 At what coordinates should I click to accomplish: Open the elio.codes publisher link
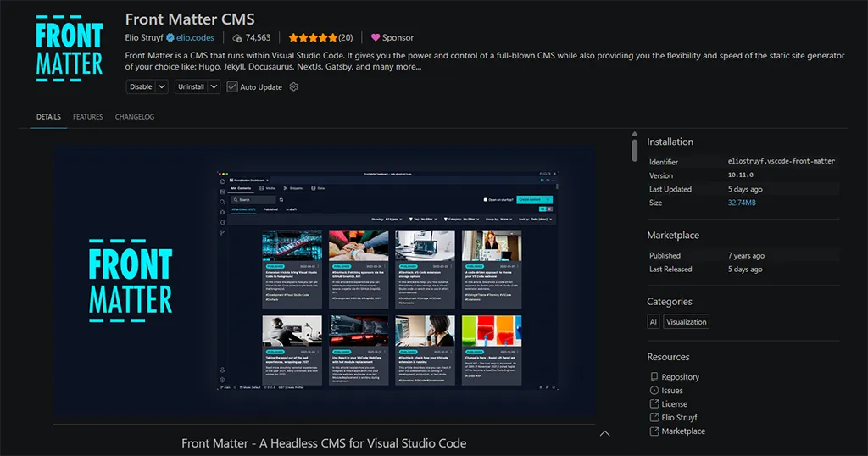[196, 37]
